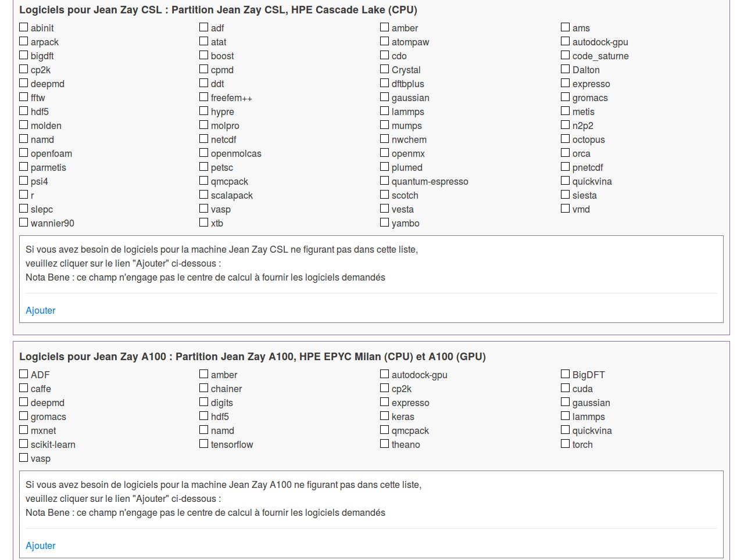Tick the freefem++ checkbox
The image size is (744, 560).
click(204, 97)
